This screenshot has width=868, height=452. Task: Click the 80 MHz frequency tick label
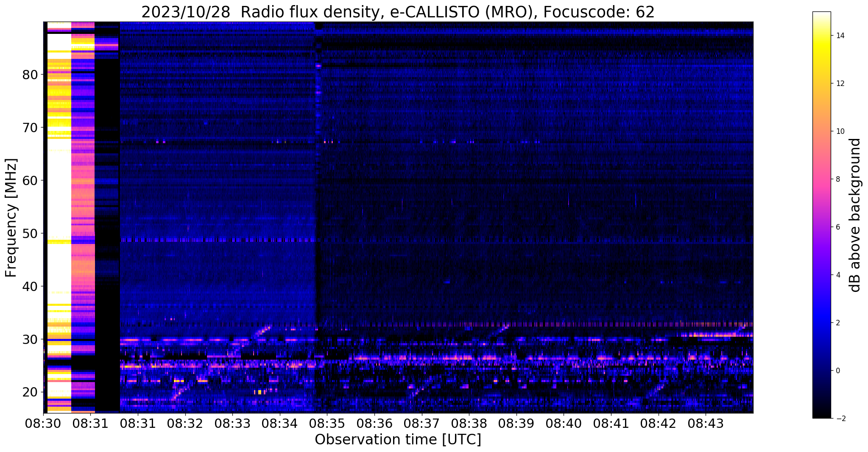click(x=30, y=75)
